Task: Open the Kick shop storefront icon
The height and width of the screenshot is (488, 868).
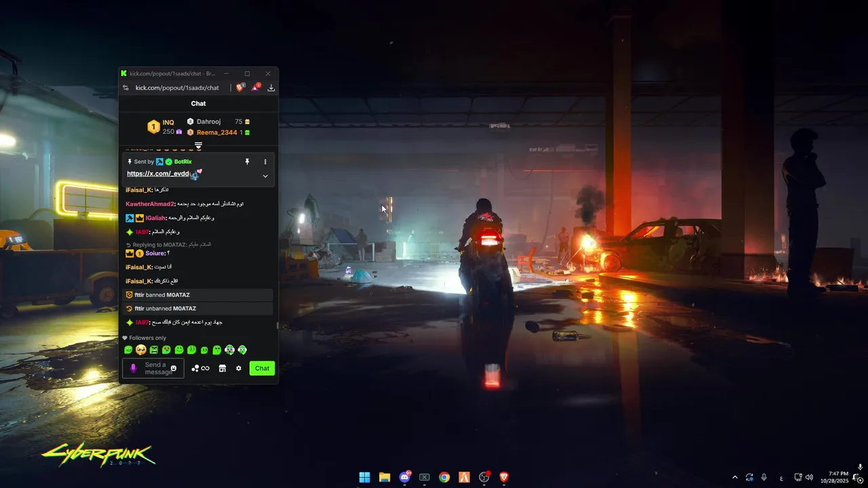Action: 222,368
